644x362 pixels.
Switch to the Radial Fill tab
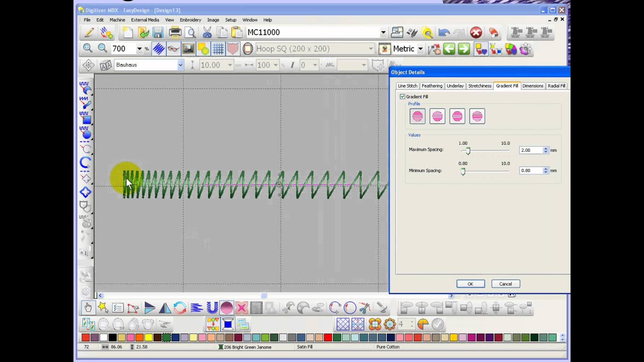[x=556, y=86]
